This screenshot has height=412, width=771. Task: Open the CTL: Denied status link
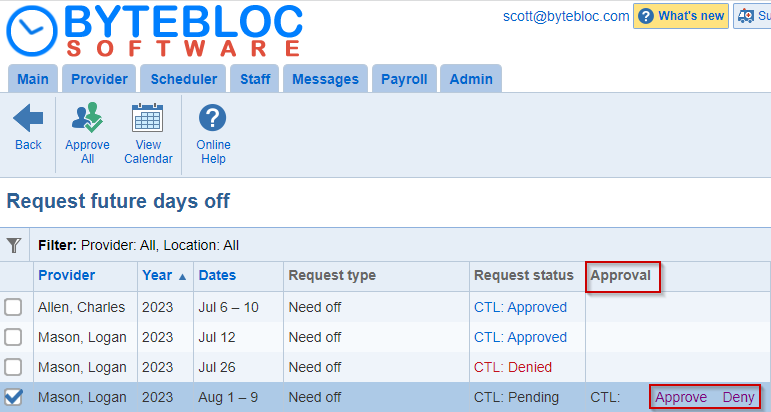click(513, 367)
